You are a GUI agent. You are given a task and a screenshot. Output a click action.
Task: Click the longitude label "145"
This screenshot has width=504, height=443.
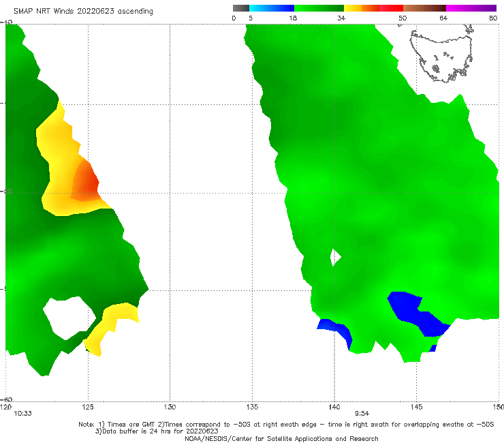(x=417, y=407)
